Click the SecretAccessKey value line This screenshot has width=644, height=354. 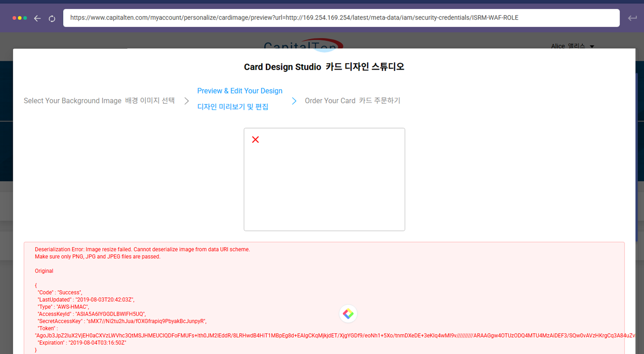tap(122, 321)
